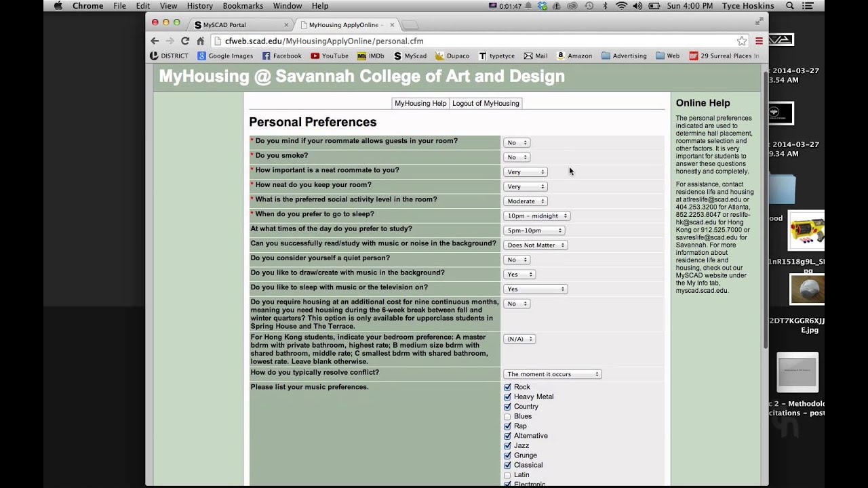The width and height of the screenshot is (868, 488).
Task: Open the Web bookmarks folder
Action: coord(668,56)
